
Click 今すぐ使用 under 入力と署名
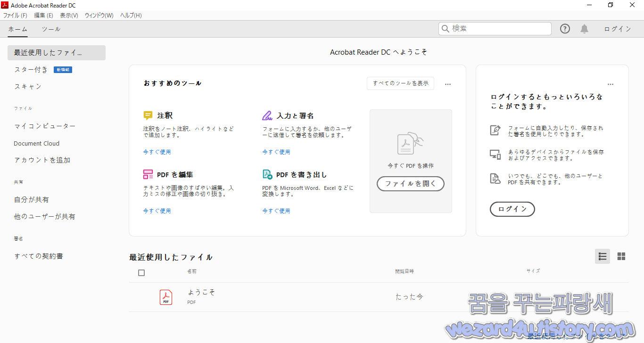(276, 152)
